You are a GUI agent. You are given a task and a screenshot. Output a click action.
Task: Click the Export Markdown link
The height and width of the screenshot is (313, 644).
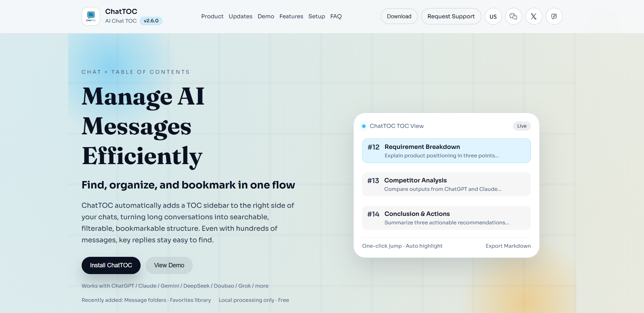click(x=508, y=246)
